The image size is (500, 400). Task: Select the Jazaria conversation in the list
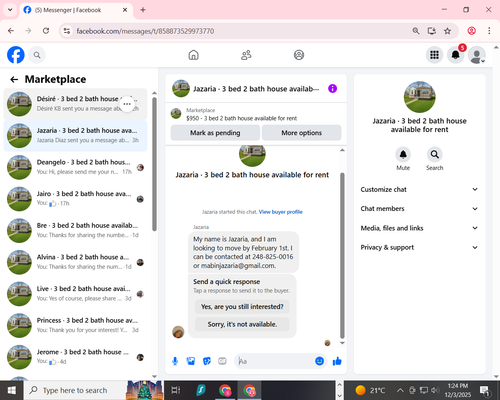(75, 136)
